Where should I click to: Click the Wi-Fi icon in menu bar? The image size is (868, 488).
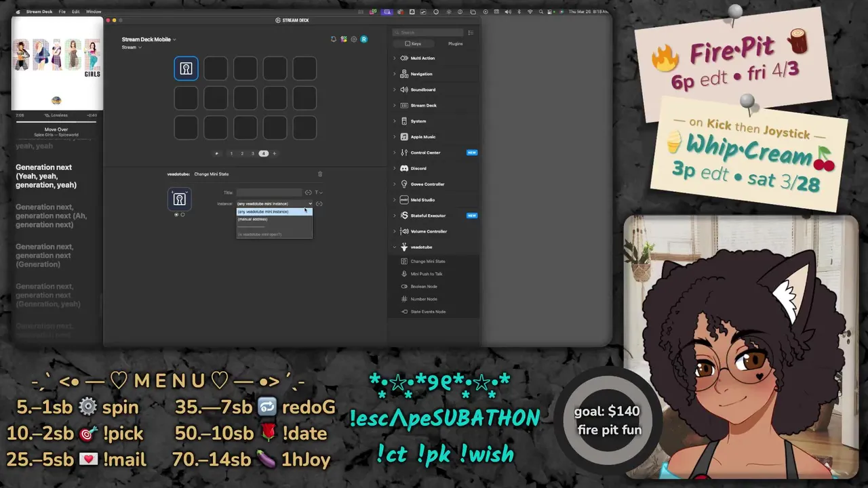click(x=530, y=12)
